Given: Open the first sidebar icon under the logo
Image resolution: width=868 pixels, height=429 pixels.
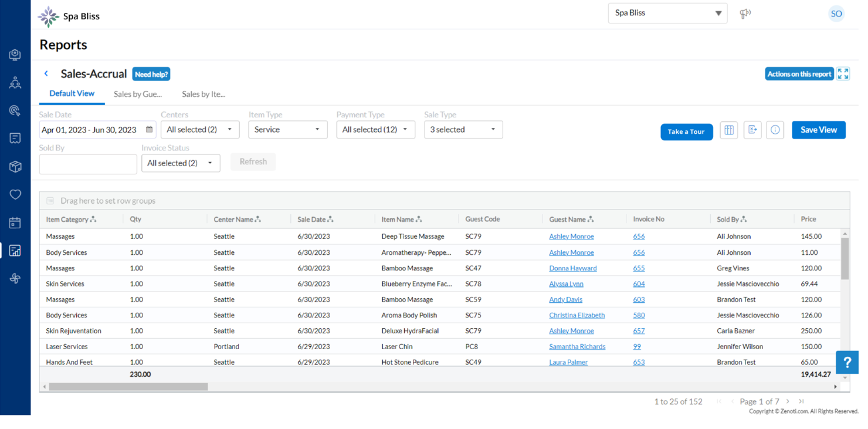Looking at the screenshot, I should click(x=15, y=55).
